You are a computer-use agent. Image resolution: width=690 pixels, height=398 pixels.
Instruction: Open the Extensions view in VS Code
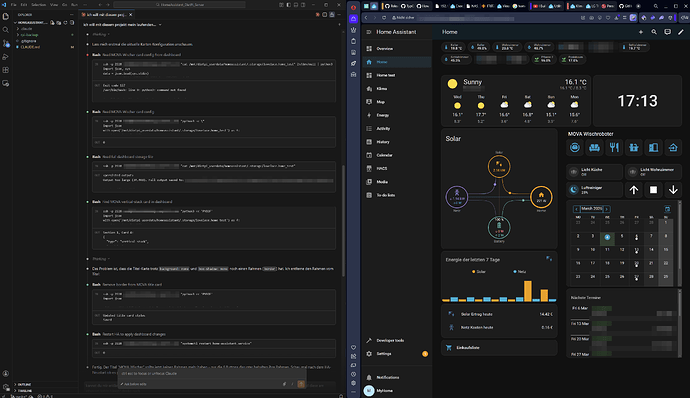(6, 70)
